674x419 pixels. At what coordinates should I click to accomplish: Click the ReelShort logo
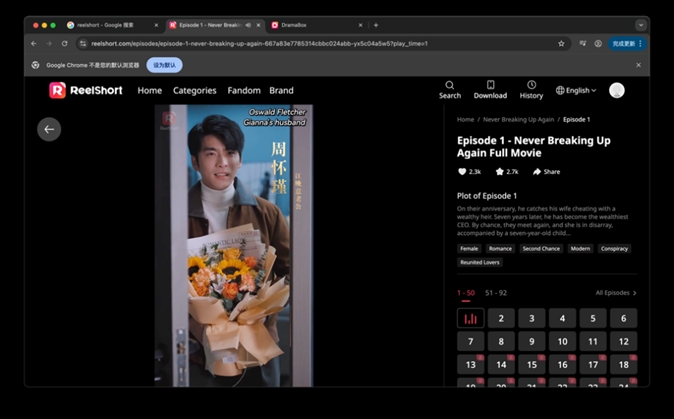[x=85, y=90]
